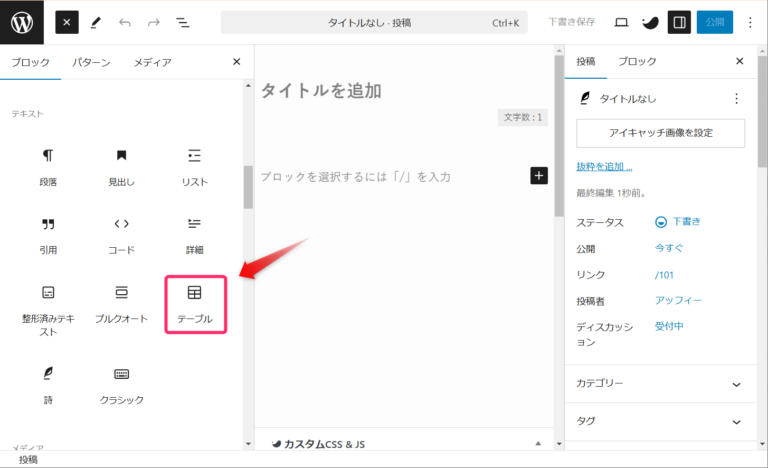Select the Table (テーブル) block
Image resolution: width=768 pixels, height=468 pixels.
195,304
